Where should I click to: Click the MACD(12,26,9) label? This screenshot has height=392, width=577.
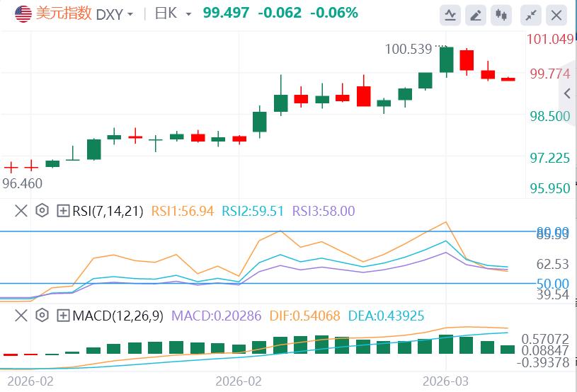(118, 316)
